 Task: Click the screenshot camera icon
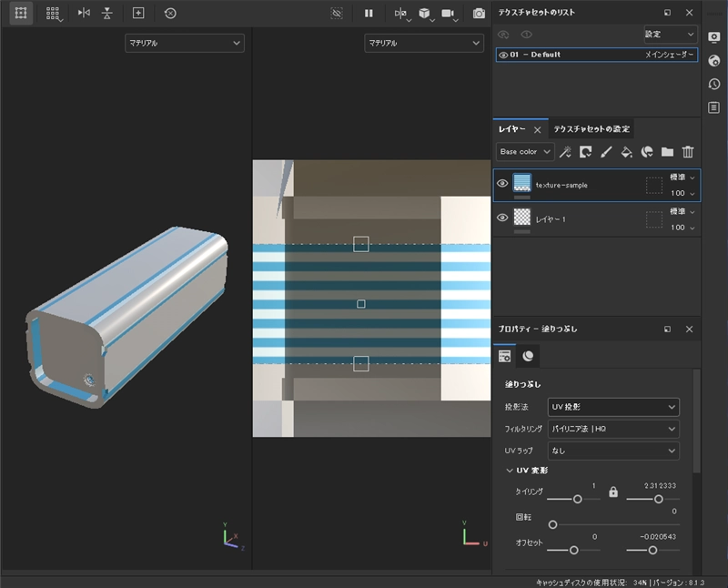479,14
